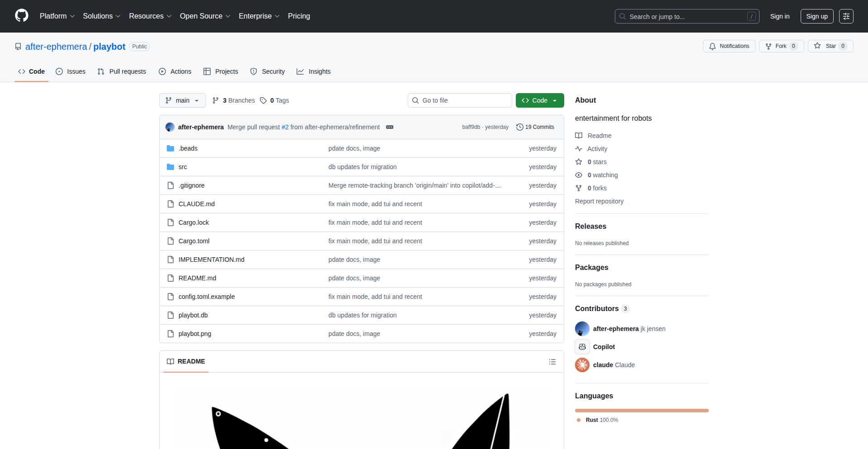Click the Search or jump to field
Screen dimensions: 868x449
click(x=687, y=16)
